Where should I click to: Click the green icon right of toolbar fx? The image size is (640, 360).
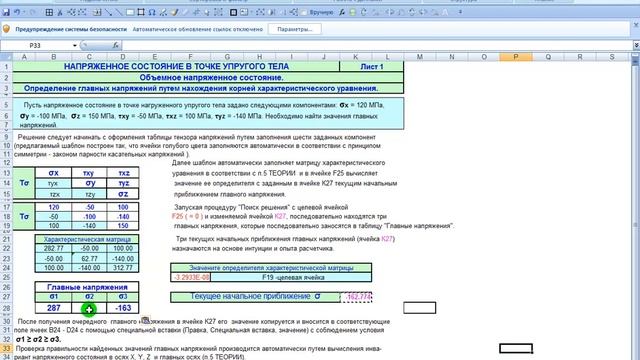352,12
